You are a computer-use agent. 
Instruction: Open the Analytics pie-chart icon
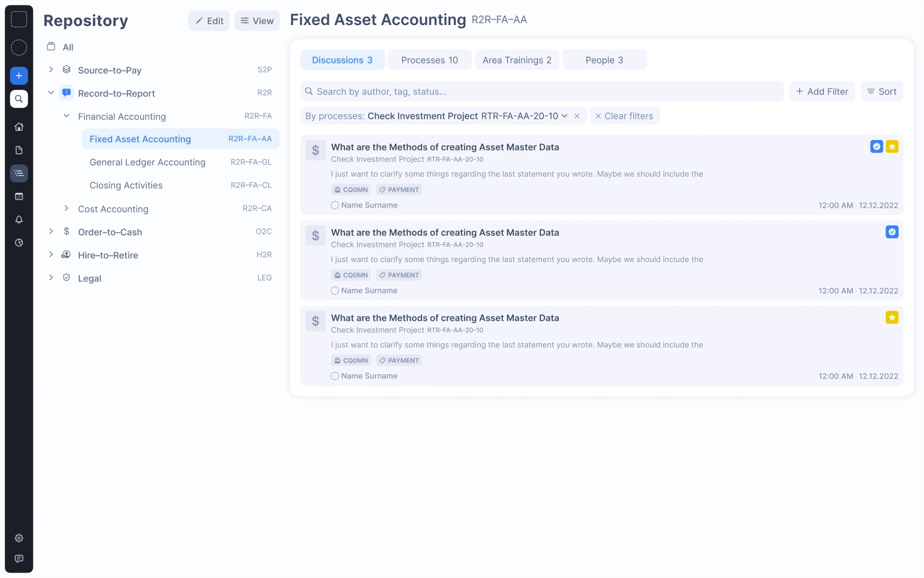point(19,243)
